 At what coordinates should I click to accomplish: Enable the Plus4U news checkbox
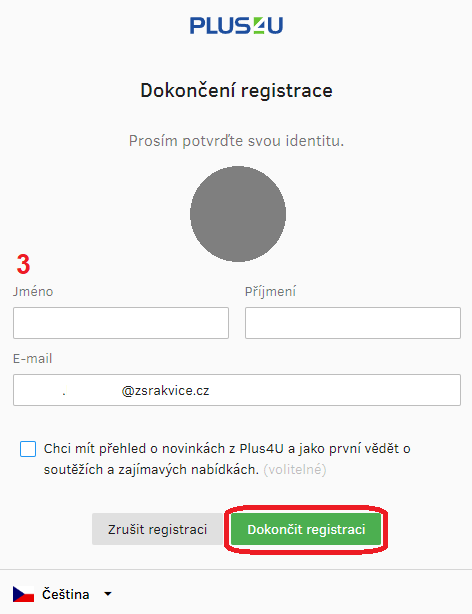[x=28, y=449]
